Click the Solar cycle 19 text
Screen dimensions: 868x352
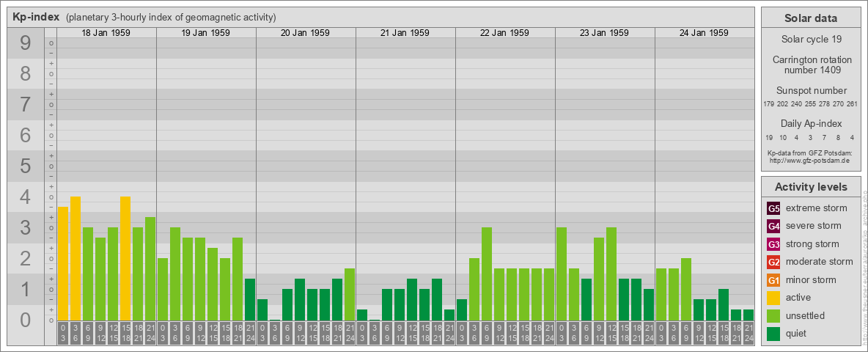pyautogui.click(x=811, y=40)
